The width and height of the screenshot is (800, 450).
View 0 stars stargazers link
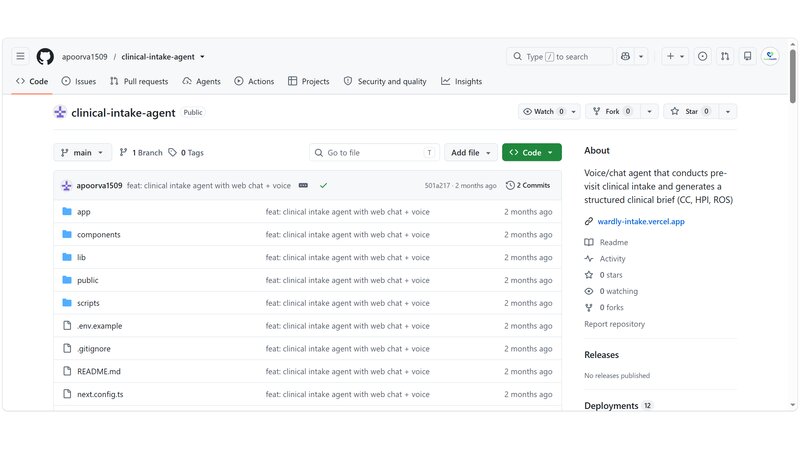coord(611,275)
